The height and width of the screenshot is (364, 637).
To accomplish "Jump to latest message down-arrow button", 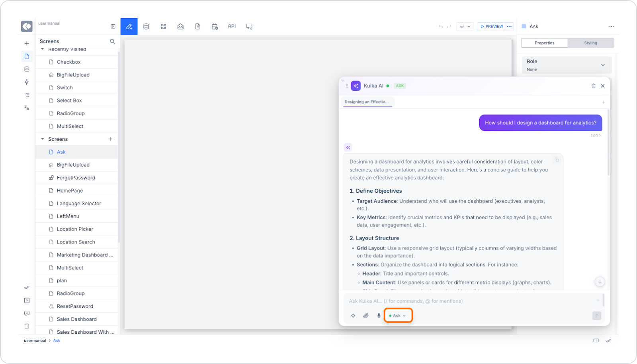I will [x=600, y=282].
